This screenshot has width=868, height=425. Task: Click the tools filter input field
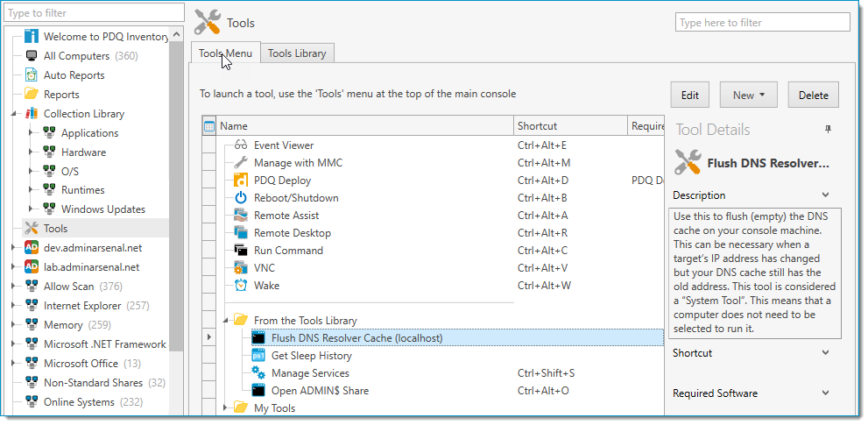tap(762, 23)
